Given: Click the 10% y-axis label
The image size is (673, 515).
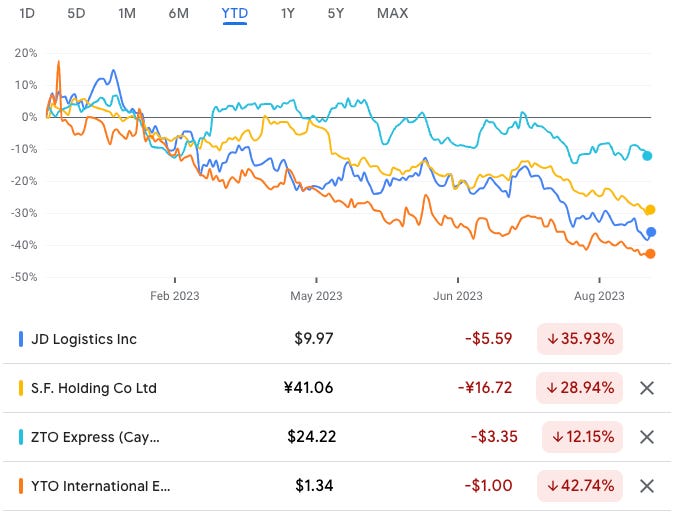Looking at the screenshot, I should click(x=26, y=85).
